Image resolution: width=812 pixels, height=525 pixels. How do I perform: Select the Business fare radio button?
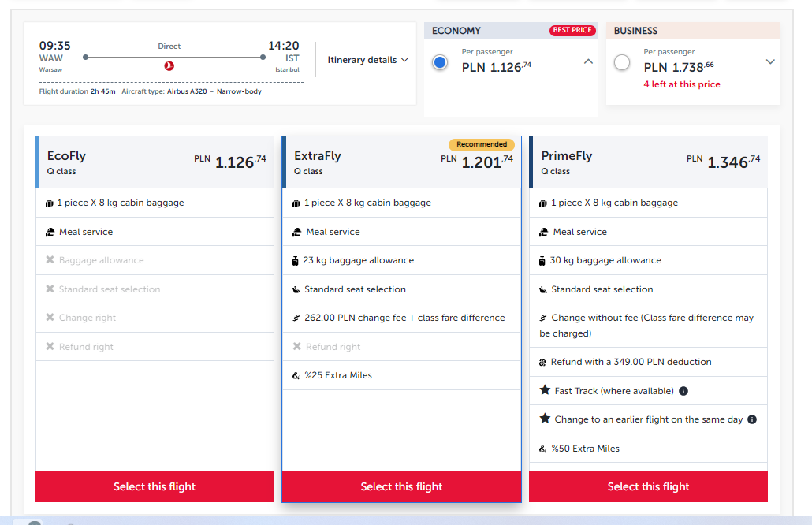point(622,62)
